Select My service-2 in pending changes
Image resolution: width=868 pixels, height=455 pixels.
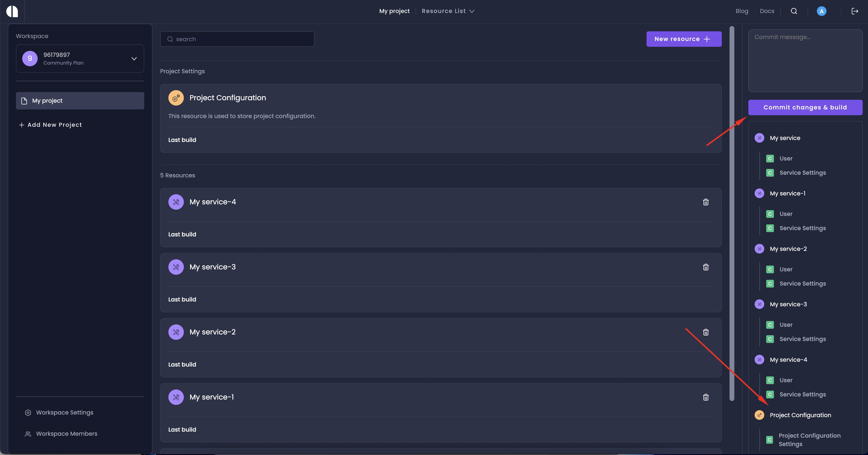[788, 249]
